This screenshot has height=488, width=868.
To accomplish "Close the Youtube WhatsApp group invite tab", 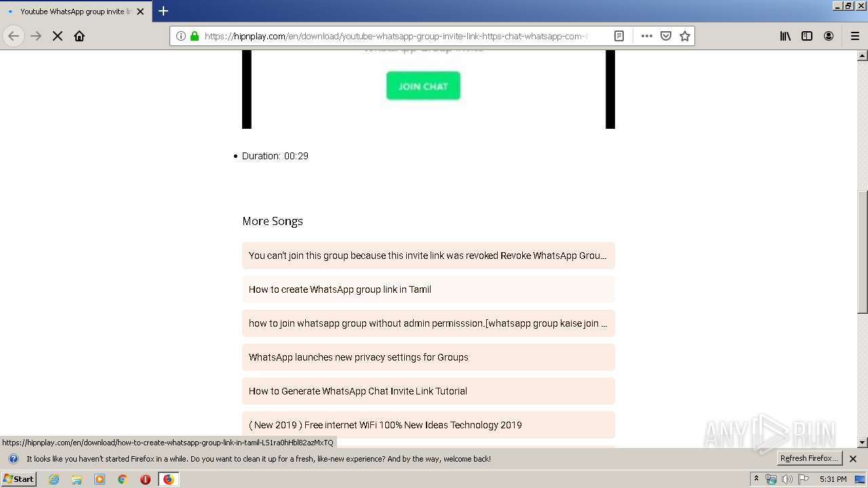I will click(140, 12).
